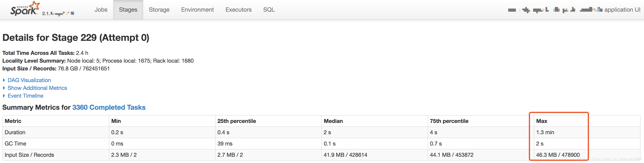
Task: Select the GC Time row label
Action: click(x=16, y=144)
